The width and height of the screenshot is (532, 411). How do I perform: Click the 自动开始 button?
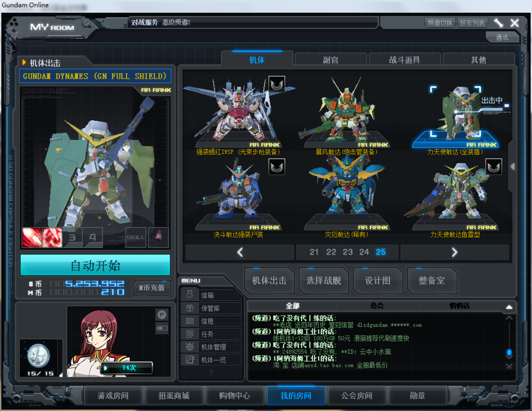tap(95, 265)
